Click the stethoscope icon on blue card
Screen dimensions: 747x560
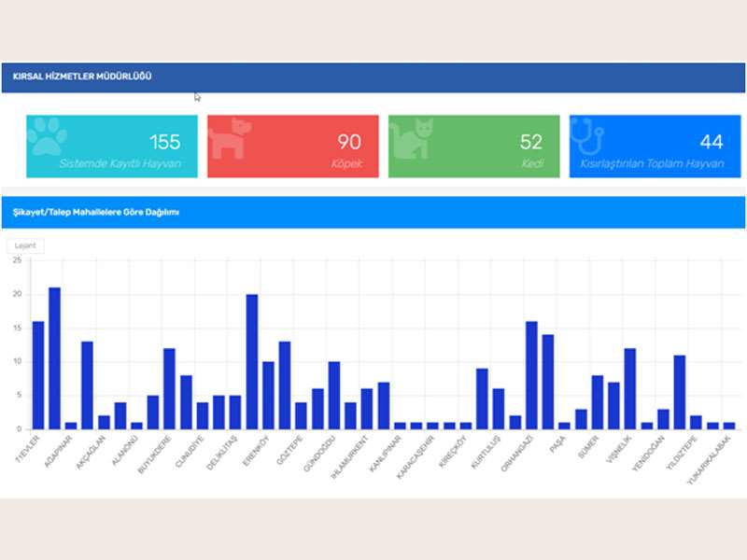587,136
